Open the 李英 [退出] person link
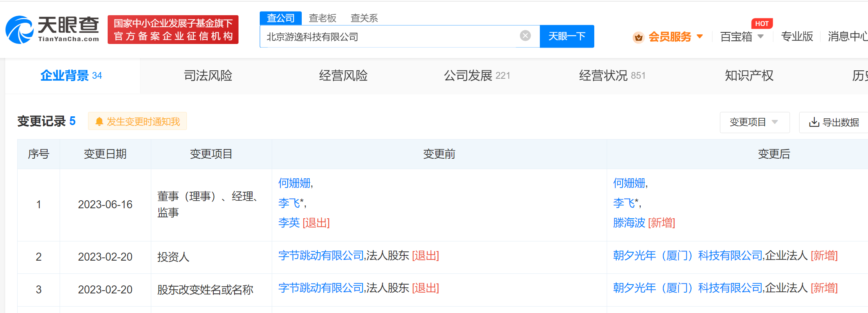The height and width of the screenshot is (313, 868). [289, 223]
